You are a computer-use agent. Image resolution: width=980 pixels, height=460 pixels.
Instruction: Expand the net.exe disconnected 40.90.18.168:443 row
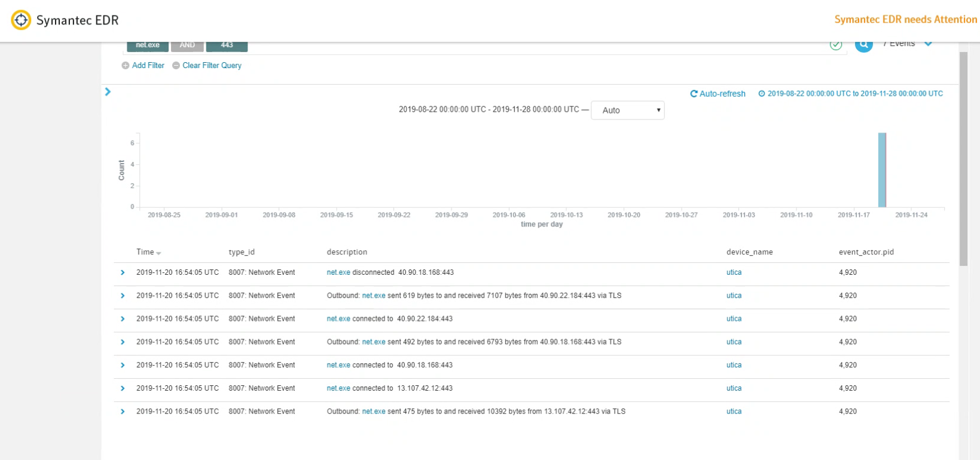(x=123, y=272)
